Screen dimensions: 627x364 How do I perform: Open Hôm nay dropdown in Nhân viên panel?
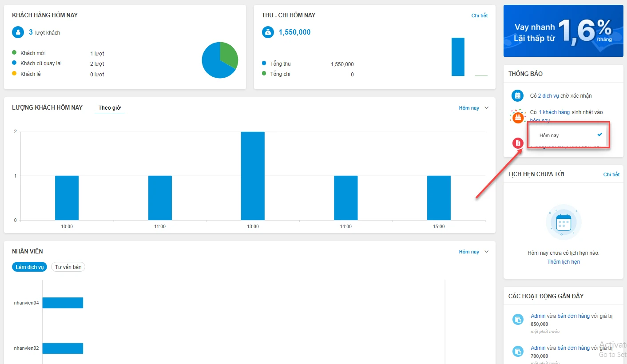point(469,252)
